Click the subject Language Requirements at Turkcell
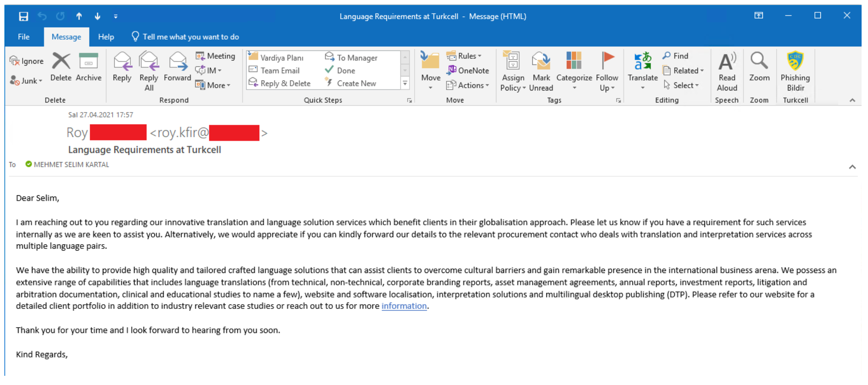868x385 pixels. [144, 150]
